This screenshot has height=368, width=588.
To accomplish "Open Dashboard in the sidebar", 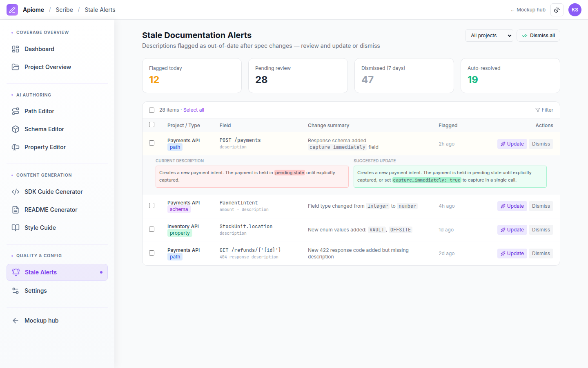I will (57, 49).
